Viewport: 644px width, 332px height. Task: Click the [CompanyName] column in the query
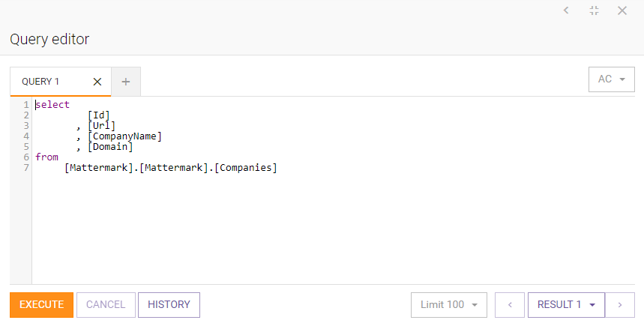click(x=125, y=136)
